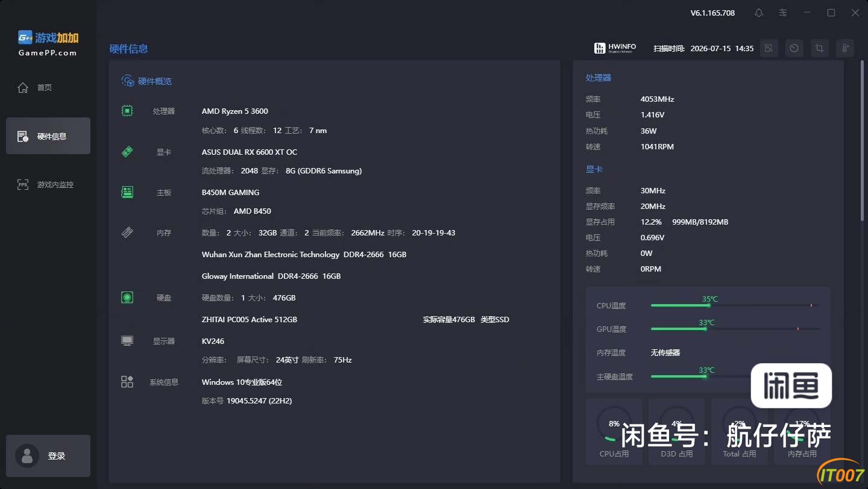Viewport: 868px width, 489px height.
Task: Click the 1041RPM processor fan speed
Action: point(657,146)
